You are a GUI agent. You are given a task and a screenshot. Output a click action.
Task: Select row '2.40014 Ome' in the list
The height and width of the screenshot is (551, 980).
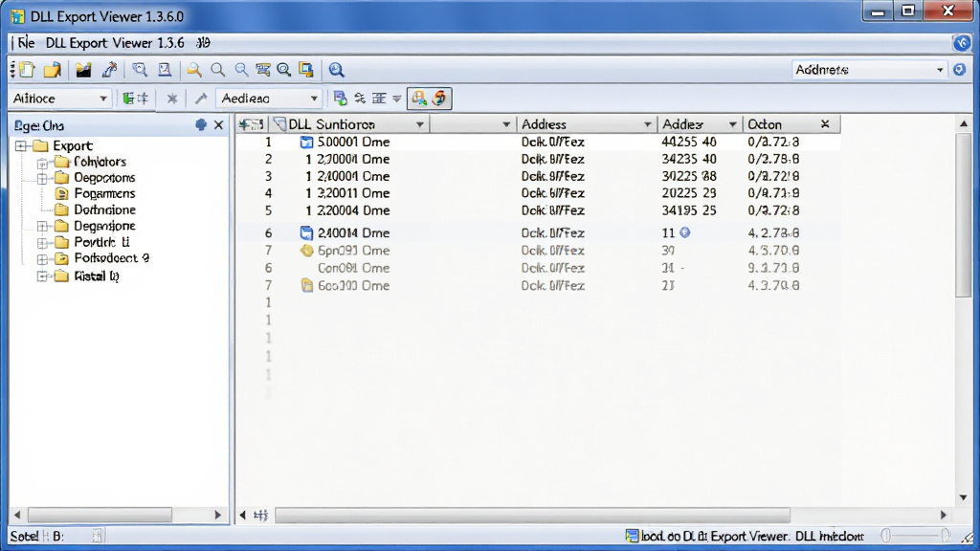(538, 233)
